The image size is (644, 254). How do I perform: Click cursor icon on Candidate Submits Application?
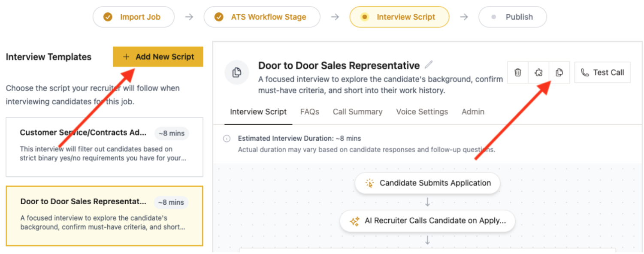click(x=369, y=183)
